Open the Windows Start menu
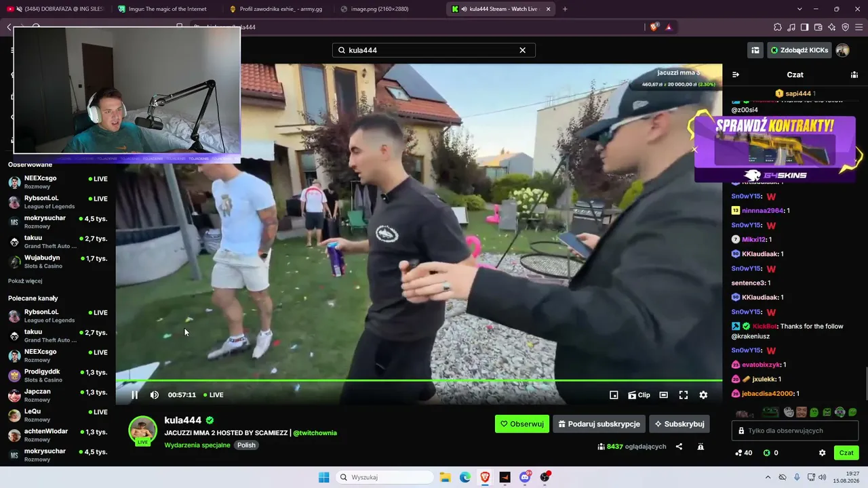This screenshot has height=488, width=868. 324,477
